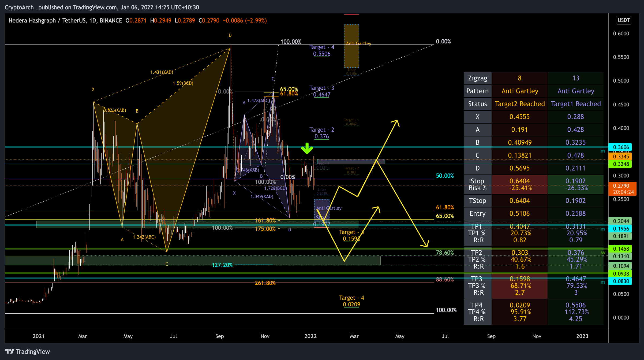
Task: Click the CryptoArch_ published on TradingView.com header
Action: (102, 7)
